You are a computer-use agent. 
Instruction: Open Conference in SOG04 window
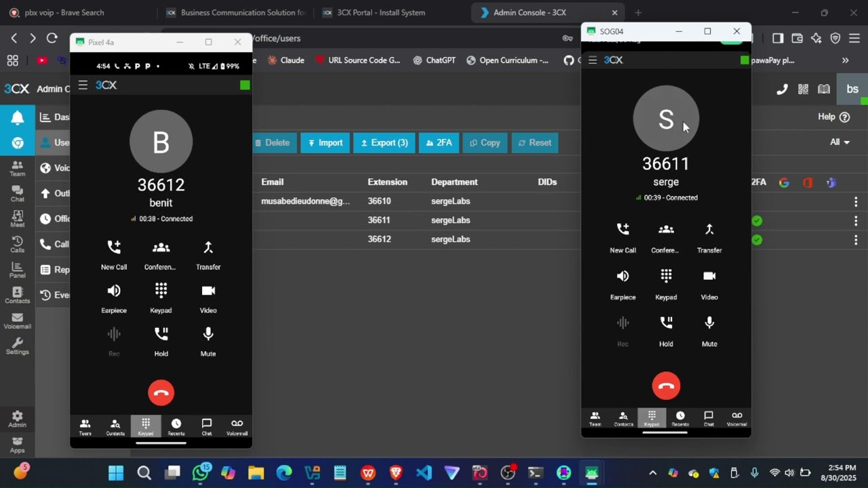(x=666, y=238)
